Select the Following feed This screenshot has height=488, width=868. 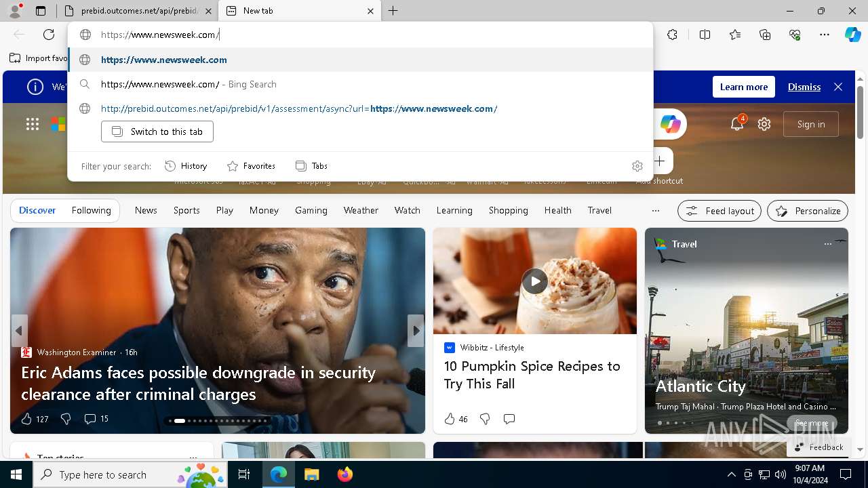92,211
